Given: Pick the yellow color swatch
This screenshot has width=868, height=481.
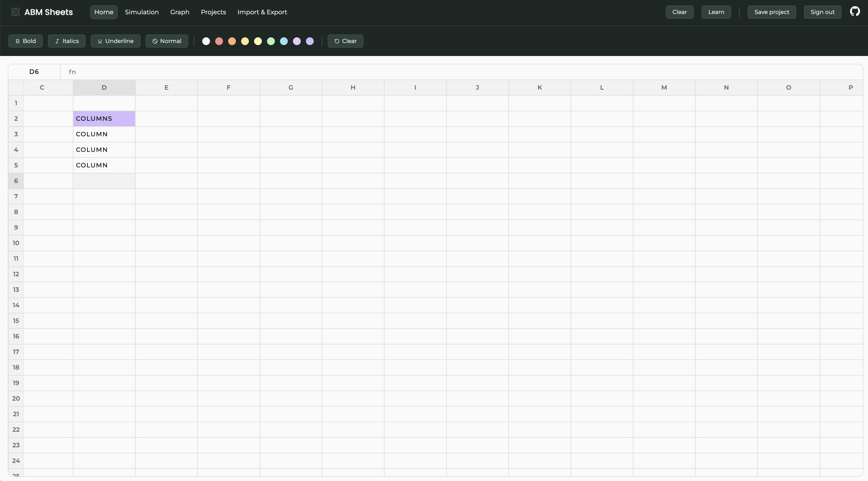Looking at the screenshot, I should (258, 41).
